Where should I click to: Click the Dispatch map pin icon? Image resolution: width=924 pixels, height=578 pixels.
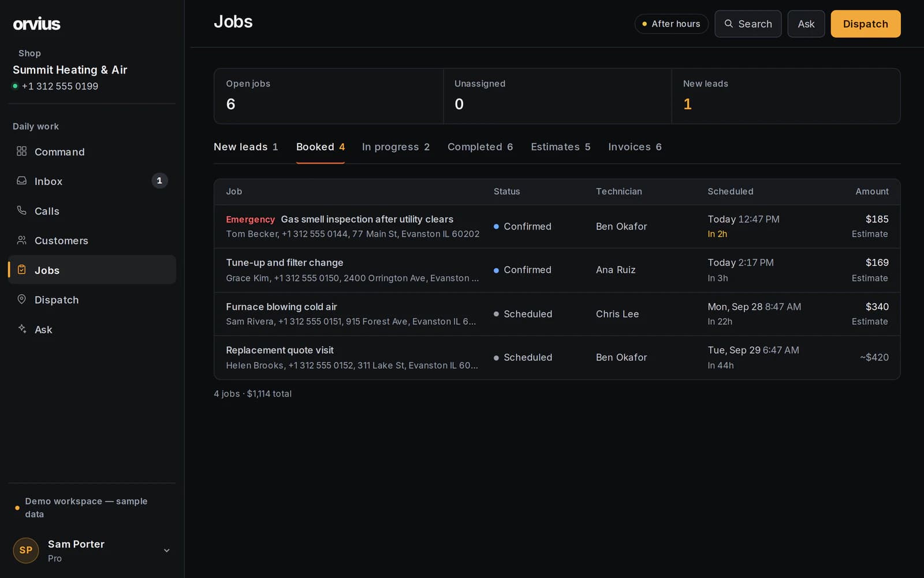coord(21,299)
